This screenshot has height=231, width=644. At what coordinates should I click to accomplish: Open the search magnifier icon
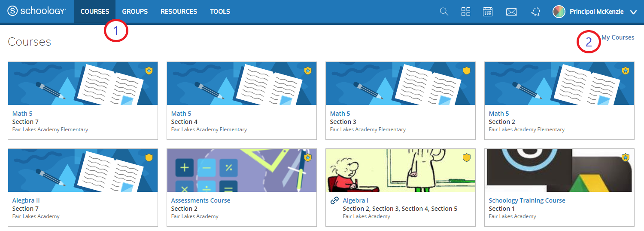tap(444, 12)
